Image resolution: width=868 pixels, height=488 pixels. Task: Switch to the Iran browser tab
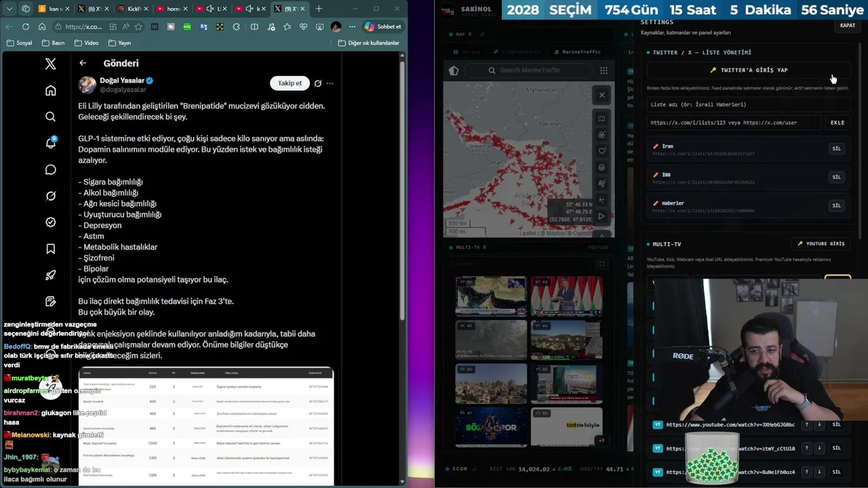pyautogui.click(x=54, y=9)
